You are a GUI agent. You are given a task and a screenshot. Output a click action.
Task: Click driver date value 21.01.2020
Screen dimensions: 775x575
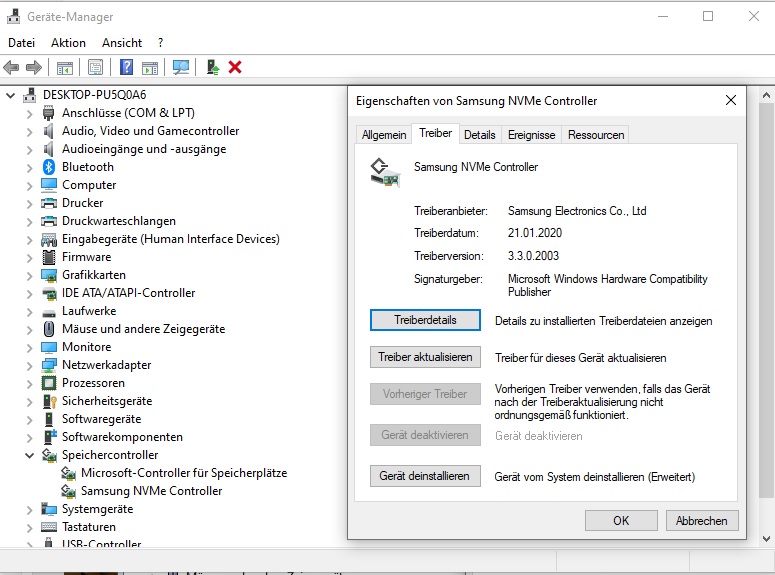[535, 233]
